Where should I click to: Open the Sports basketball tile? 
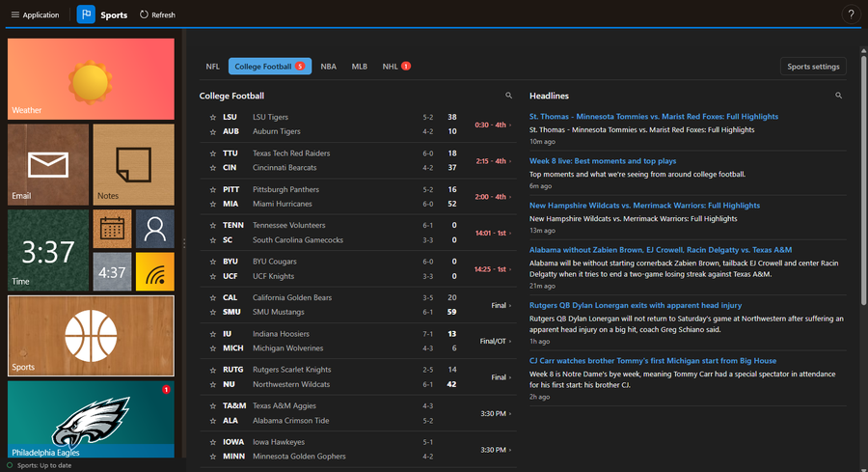click(x=91, y=336)
